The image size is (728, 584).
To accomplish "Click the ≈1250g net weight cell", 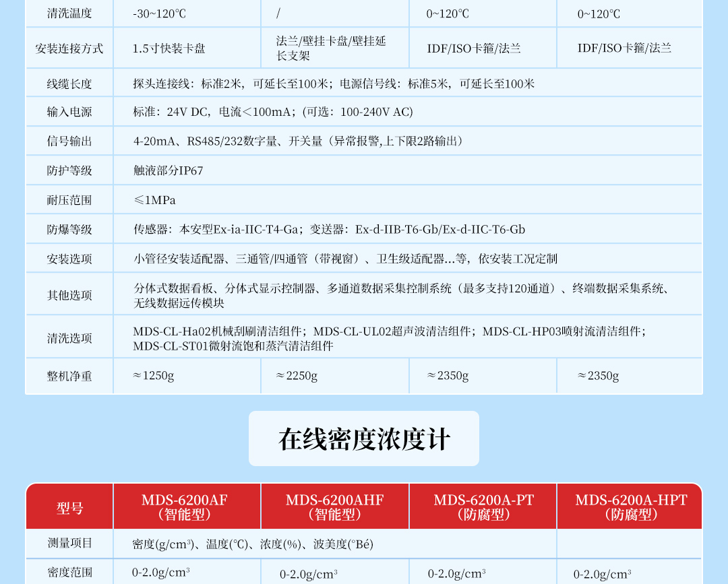I will [x=154, y=376].
